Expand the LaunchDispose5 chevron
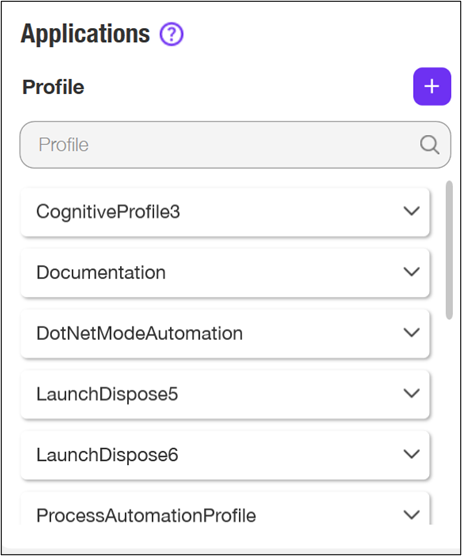 pos(411,393)
